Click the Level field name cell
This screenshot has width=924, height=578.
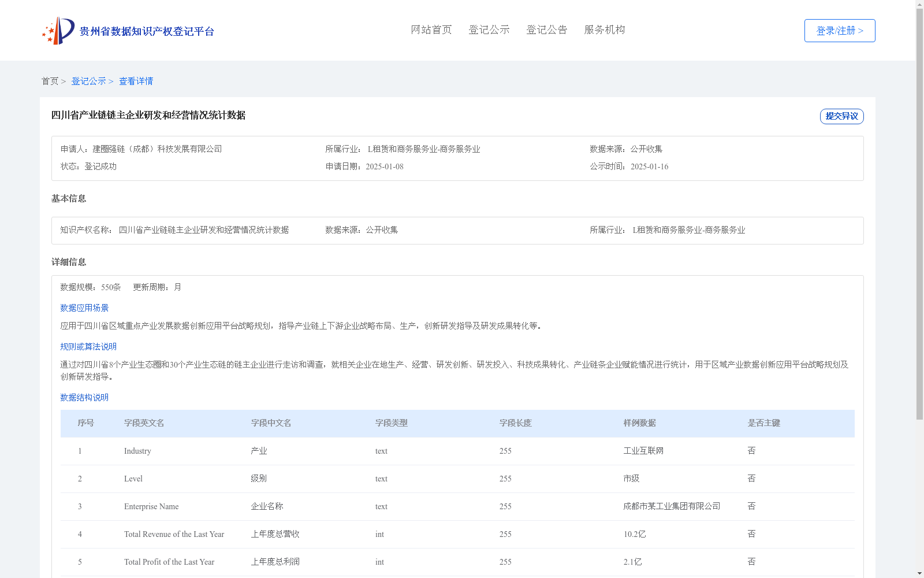tap(133, 479)
